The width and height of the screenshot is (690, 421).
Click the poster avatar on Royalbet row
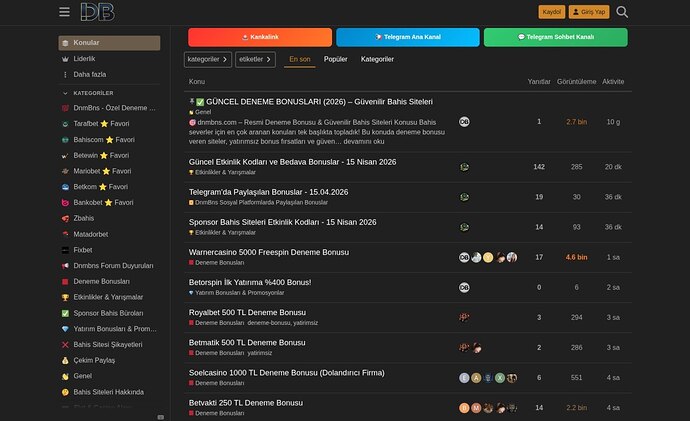click(464, 318)
